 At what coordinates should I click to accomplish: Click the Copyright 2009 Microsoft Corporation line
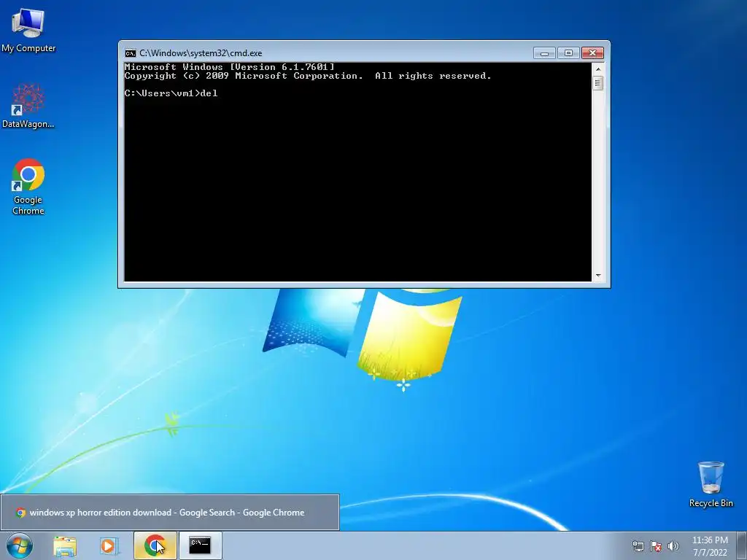pyautogui.click(x=308, y=76)
